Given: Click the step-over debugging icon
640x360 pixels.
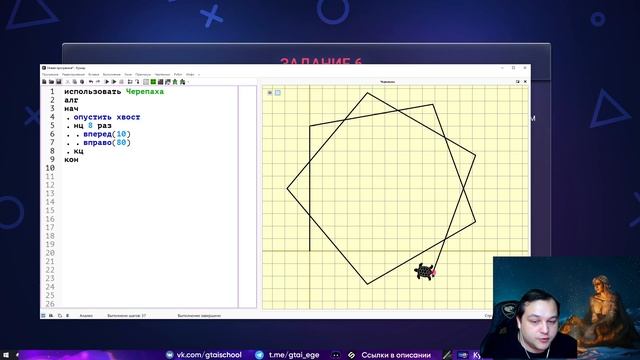Looking at the screenshot, I should (x=130, y=82).
